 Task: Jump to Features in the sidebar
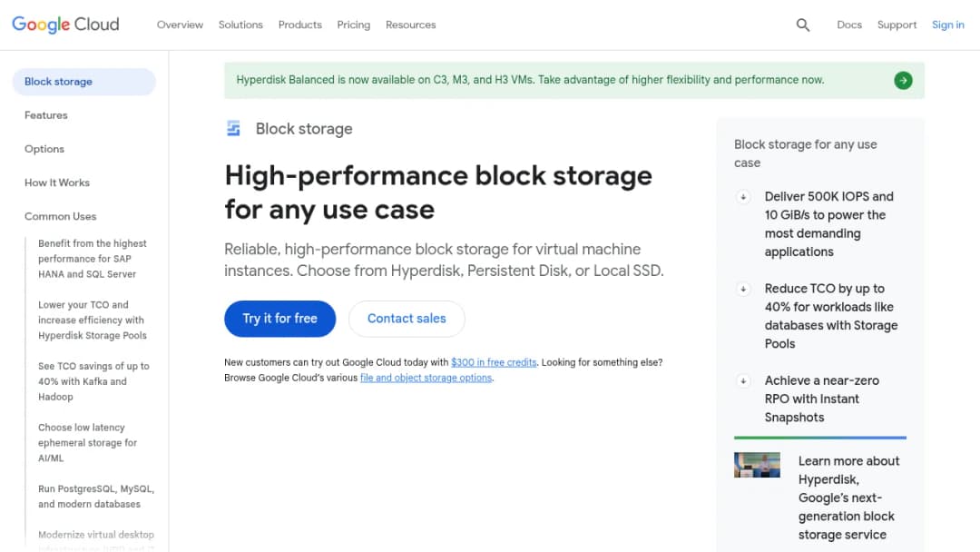(46, 115)
